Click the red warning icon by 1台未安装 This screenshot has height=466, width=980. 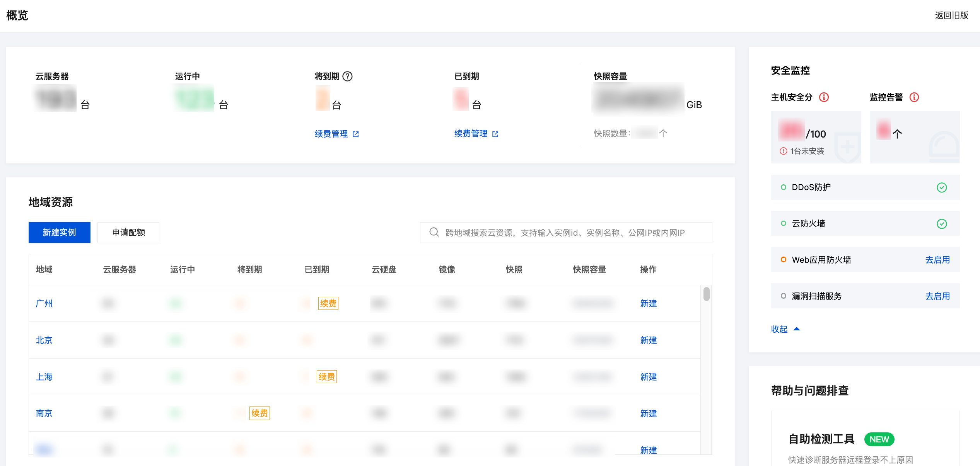pyautogui.click(x=783, y=151)
